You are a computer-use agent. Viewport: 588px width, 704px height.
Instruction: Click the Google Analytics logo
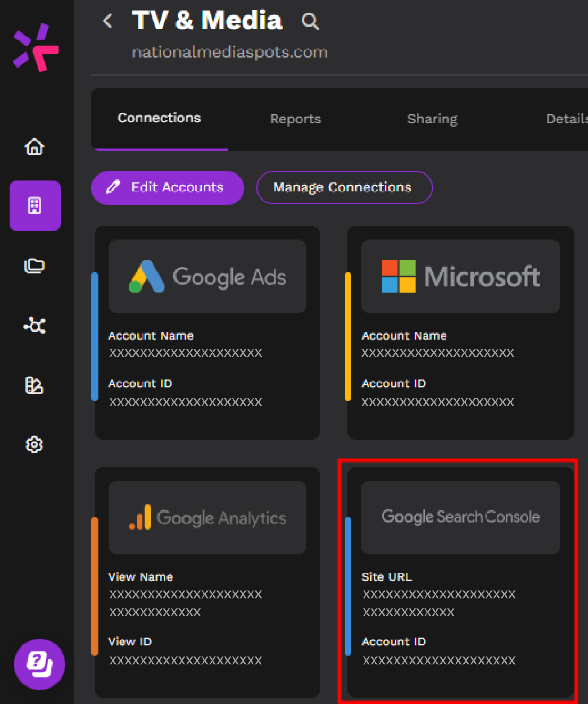[x=207, y=517]
